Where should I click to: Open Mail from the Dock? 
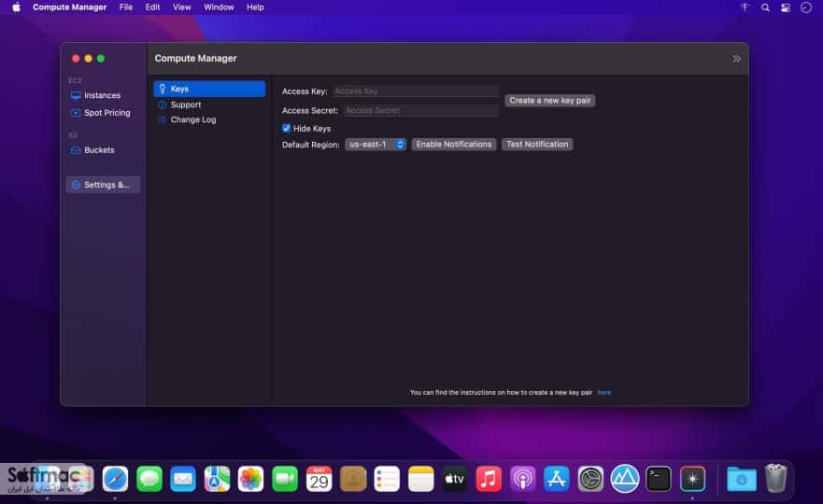[x=183, y=479]
